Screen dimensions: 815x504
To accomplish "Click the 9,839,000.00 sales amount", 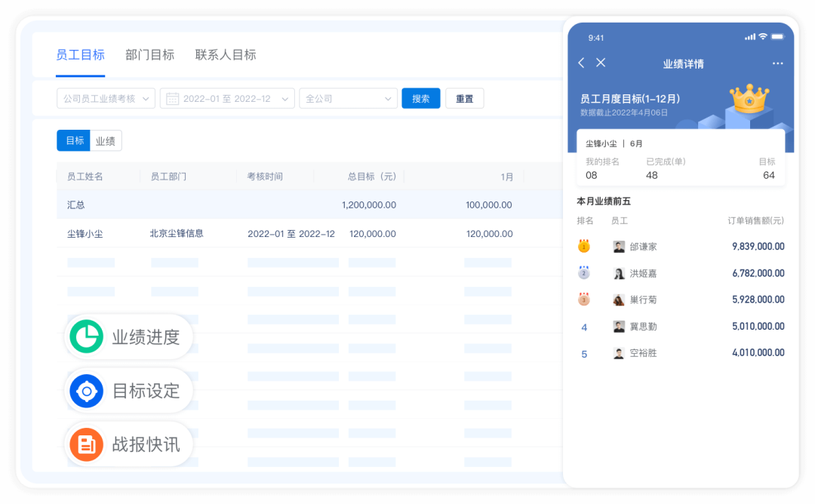I will pyautogui.click(x=758, y=246).
